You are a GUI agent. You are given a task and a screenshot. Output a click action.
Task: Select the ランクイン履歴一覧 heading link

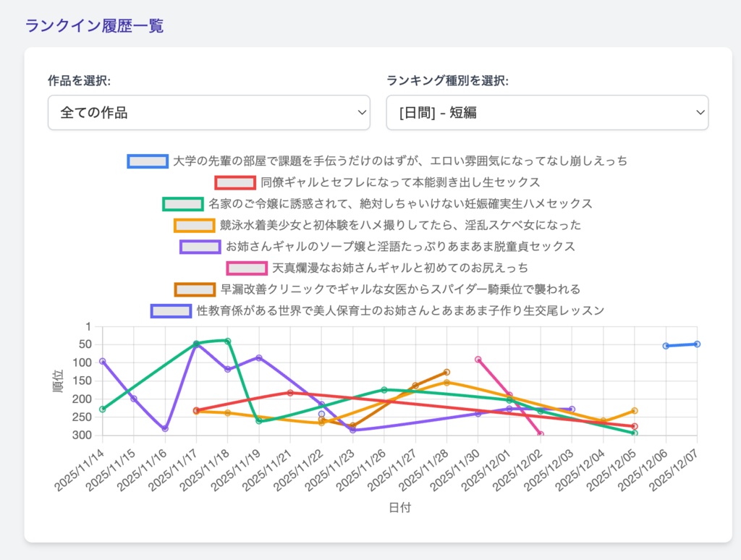point(95,25)
